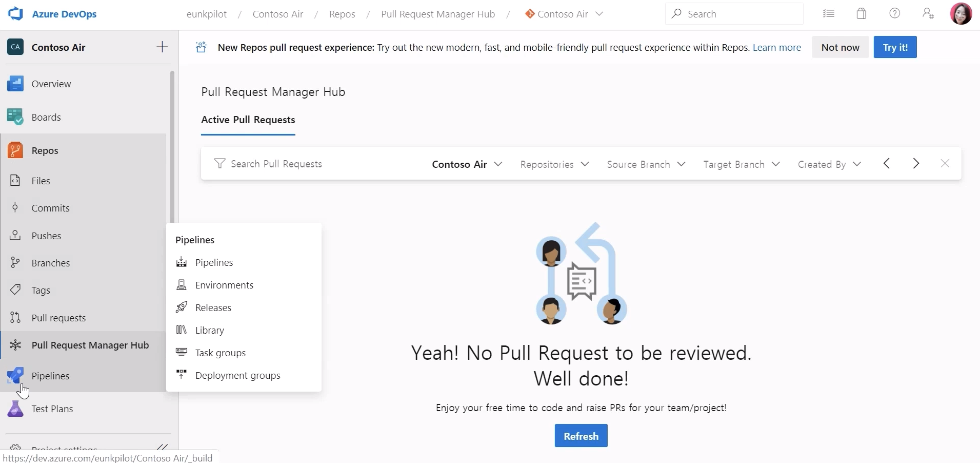Viewport: 980px width, 463px height.
Task: Choose Task groups in the flyout menu
Action: coord(244,353)
